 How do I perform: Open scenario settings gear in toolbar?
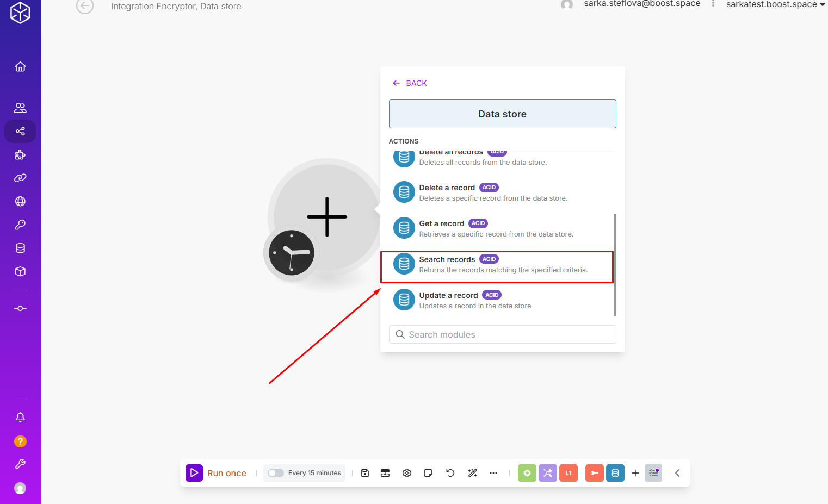[407, 473]
